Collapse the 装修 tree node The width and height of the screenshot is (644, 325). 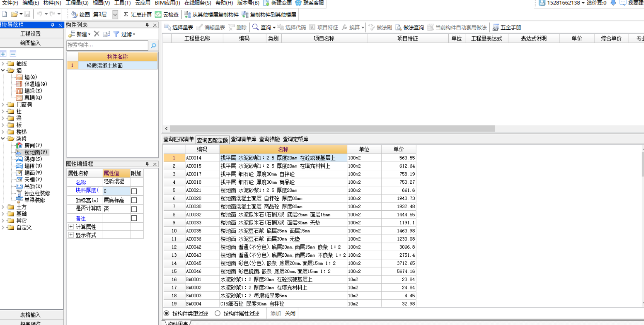point(3,139)
